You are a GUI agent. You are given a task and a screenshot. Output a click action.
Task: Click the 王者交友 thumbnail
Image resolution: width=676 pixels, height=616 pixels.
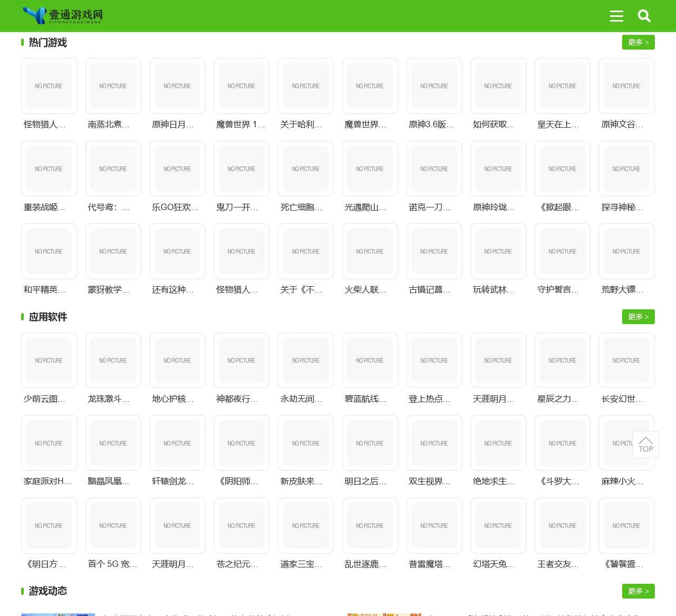point(562,526)
